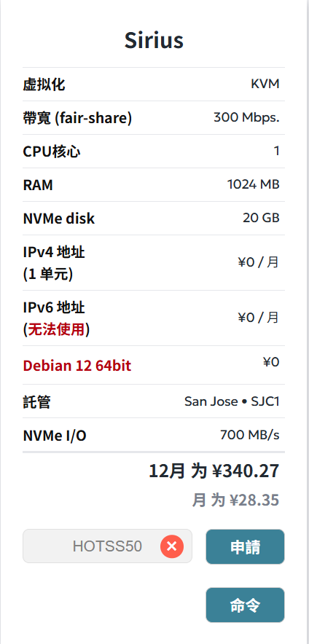
Task: Select the Debian 12 64bit option
Action: (x=77, y=365)
